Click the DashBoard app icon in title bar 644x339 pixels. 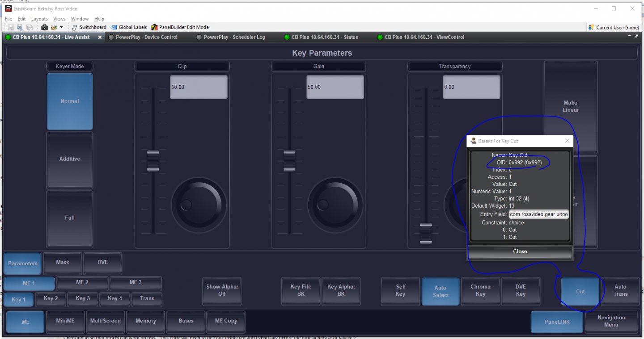(8, 8)
